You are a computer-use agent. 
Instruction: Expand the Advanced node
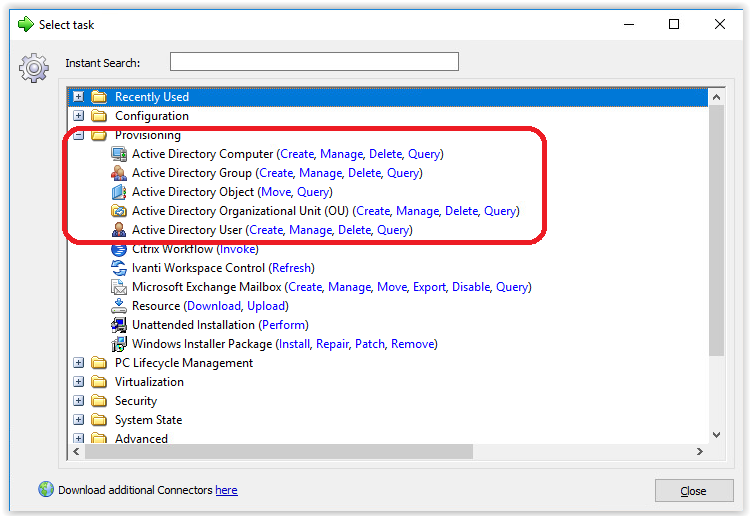point(78,439)
